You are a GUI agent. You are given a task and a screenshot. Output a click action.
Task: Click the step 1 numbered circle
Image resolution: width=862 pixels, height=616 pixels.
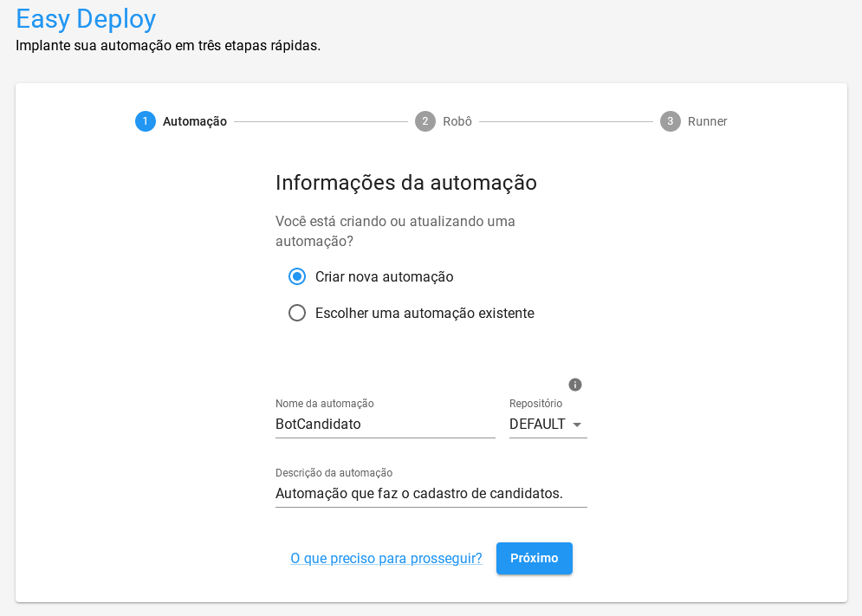pos(145,121)
